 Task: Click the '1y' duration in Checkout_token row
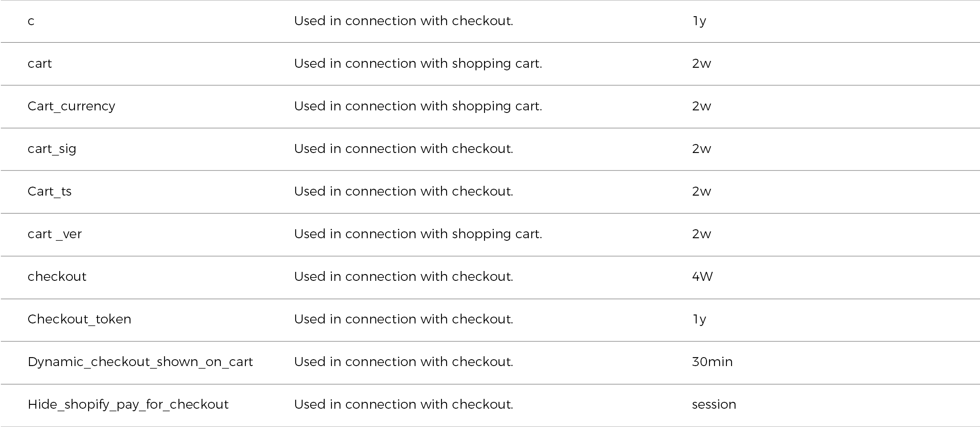(699, 319)
